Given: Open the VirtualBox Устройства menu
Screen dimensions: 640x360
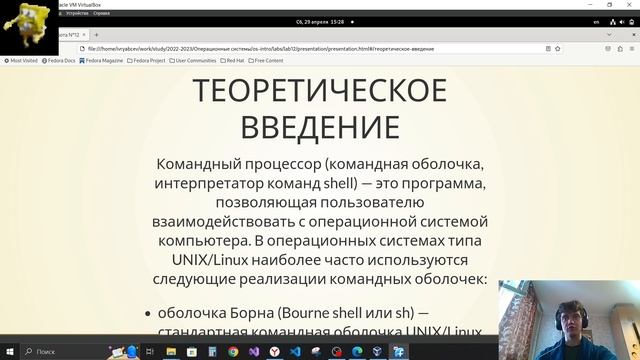Looking at the screenshot, I should [x=77, y=13].
